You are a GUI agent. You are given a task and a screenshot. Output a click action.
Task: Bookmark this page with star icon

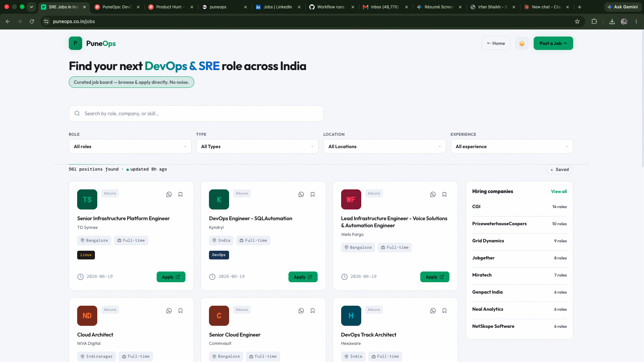(x=577, y=21)
